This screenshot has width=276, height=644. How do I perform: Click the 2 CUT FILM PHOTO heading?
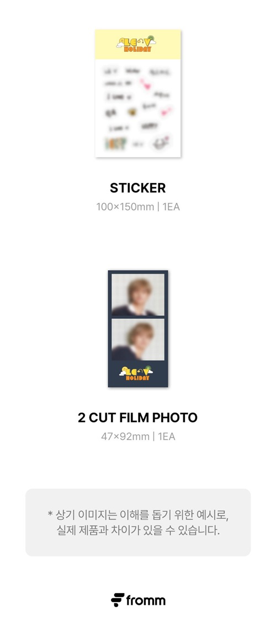[138, 418]
